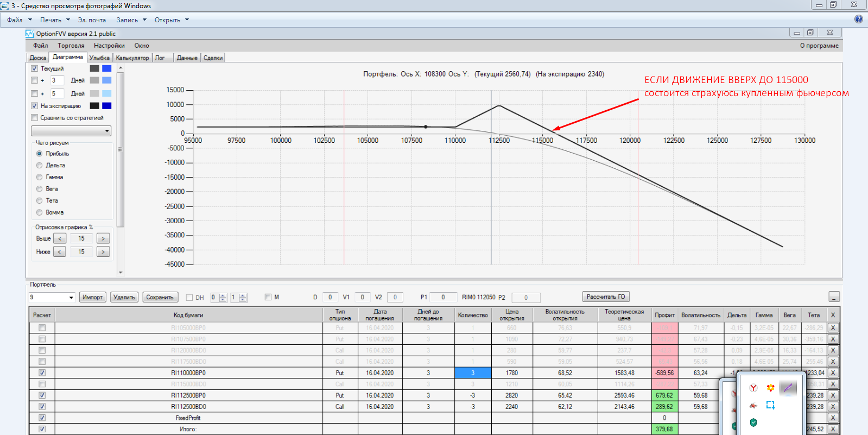
Task: Check the RI115000BD0 row calculation checkbox
Action: 42,384
